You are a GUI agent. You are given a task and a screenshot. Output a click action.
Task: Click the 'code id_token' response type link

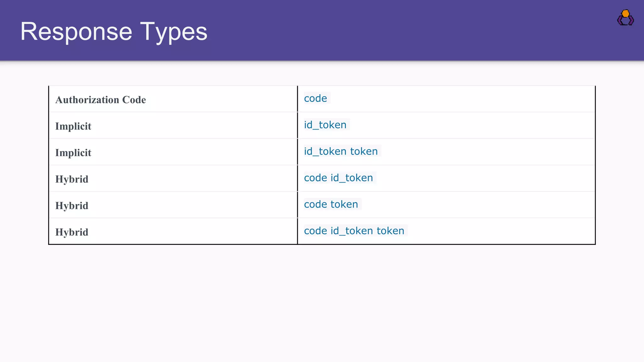pos(338,178)
